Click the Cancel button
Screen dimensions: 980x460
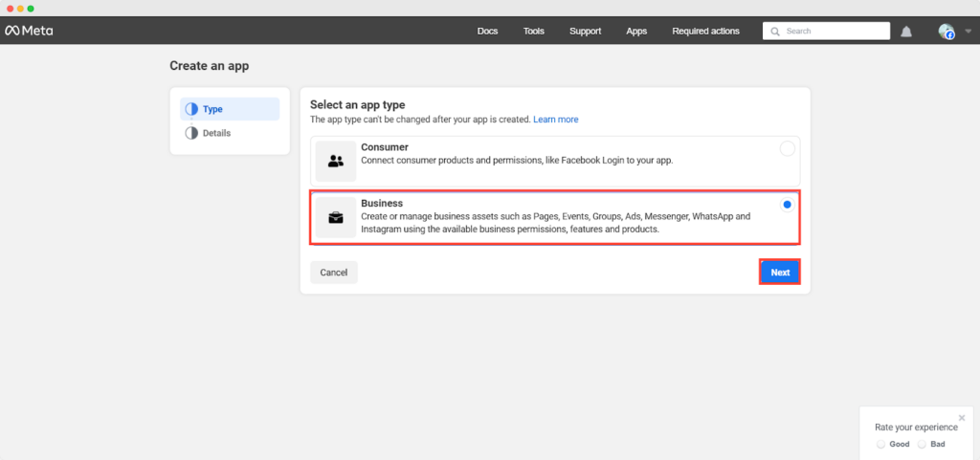(x=334, y=273)
